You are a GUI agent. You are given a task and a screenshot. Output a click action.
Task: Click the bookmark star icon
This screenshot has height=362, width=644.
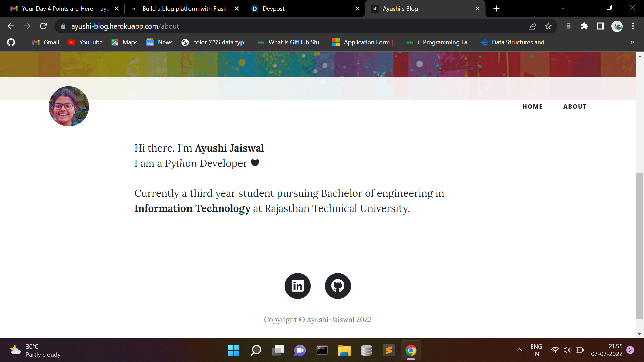click(x=548, y=26)
